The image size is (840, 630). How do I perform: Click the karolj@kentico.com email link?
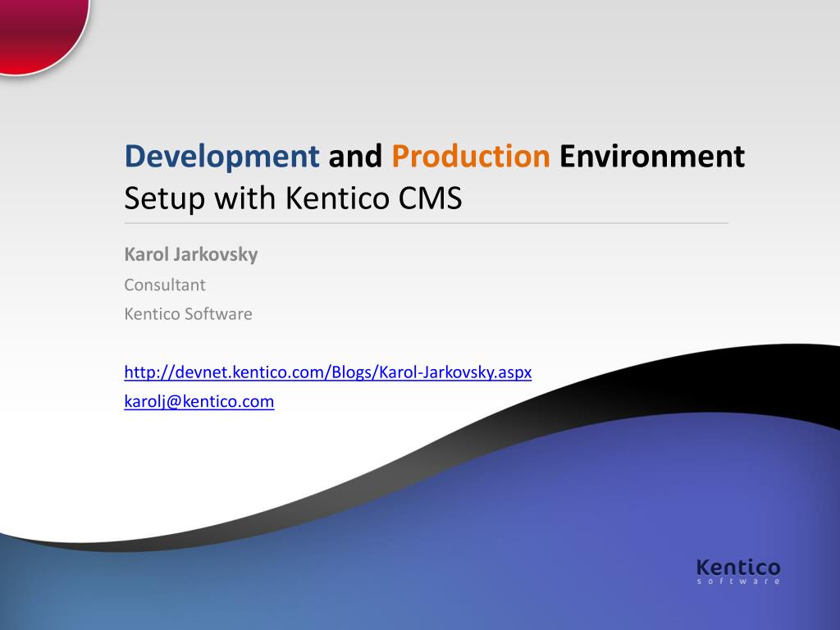click(199, 401)
